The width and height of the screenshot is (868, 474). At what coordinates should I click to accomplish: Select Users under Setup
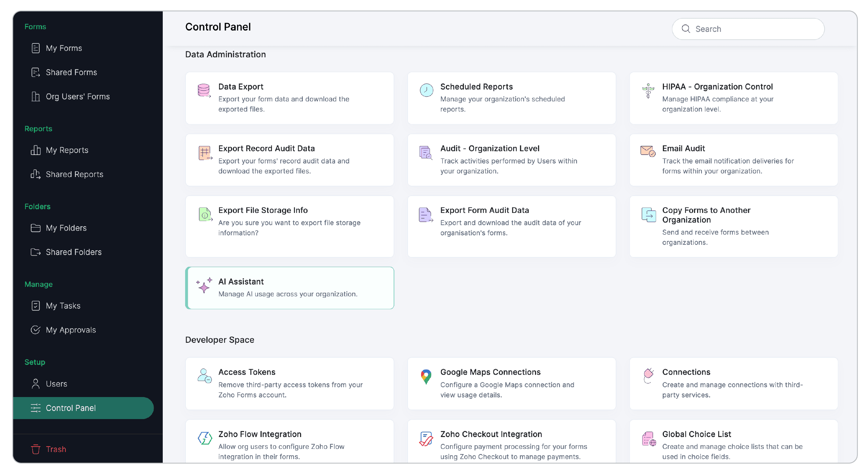pyautogui.click(x=56, y=384)
